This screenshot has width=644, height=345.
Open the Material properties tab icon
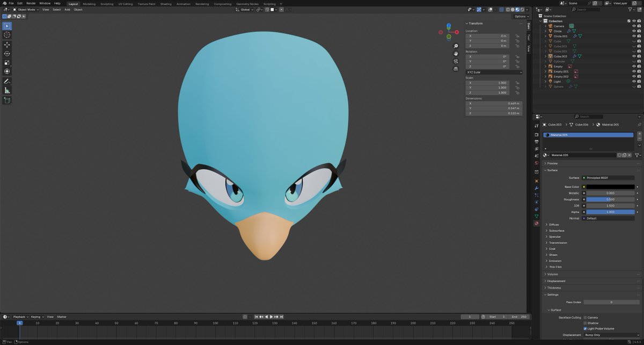pyautogui.click(x=536, y=224)
